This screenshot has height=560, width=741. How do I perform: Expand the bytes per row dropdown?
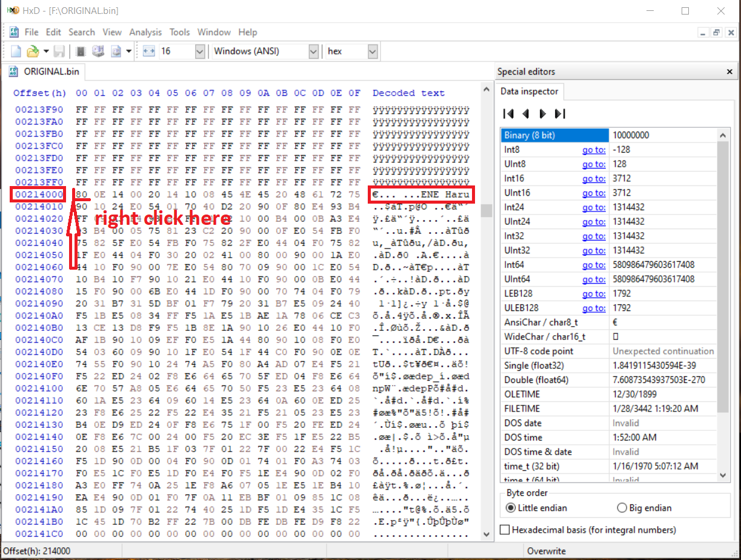[x=200, y=52]
